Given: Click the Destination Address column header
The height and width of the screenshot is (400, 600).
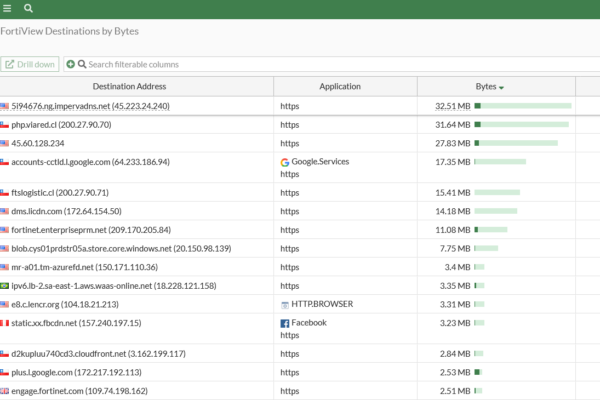Looking at the screenshot, I should pyautogui.click(x=137, y=87).
